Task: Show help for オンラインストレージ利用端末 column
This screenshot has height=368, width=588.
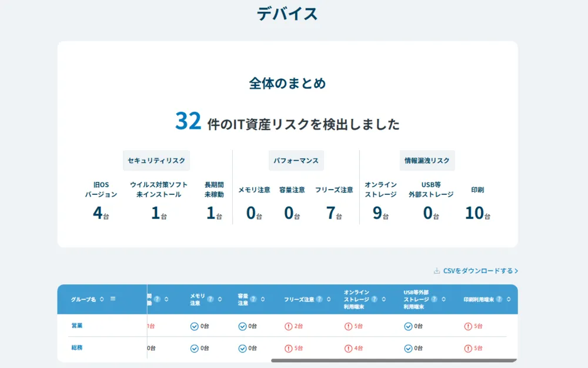Action: coord(374,299)
